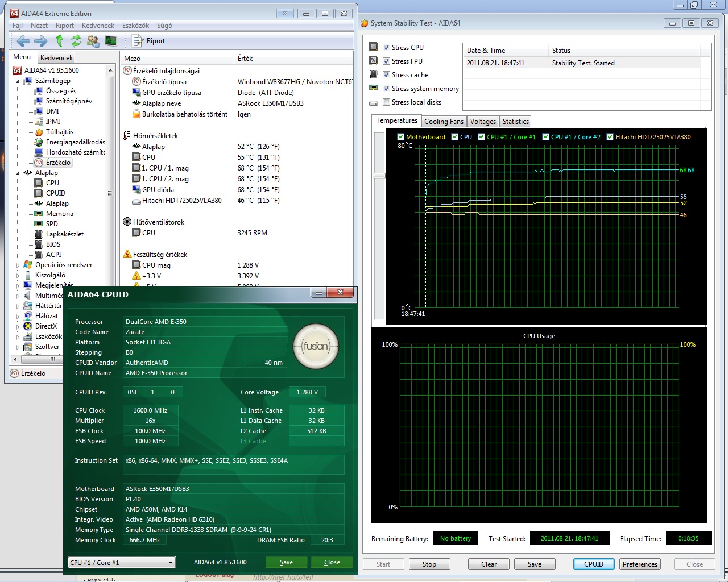Toggle the Stress FPU checkbox
The image size is (728, 582).
tap(386, 61)
